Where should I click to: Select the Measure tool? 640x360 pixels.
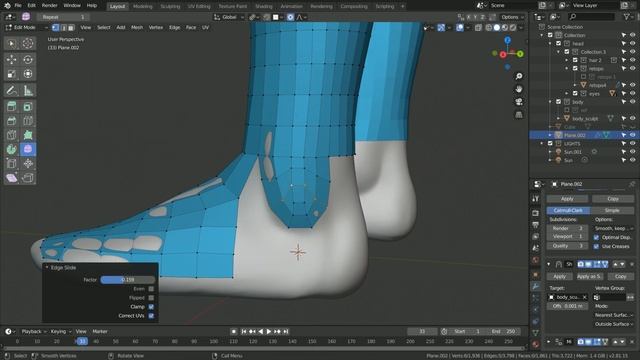tap(28, 90)
